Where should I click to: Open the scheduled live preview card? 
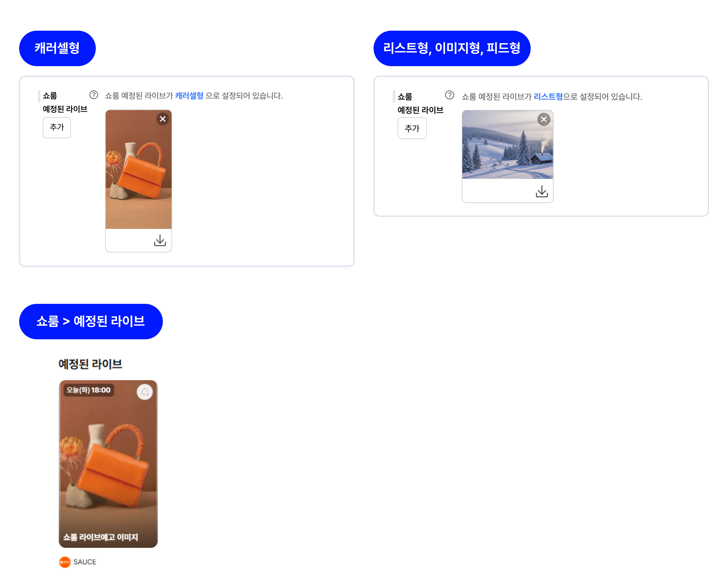108,464
